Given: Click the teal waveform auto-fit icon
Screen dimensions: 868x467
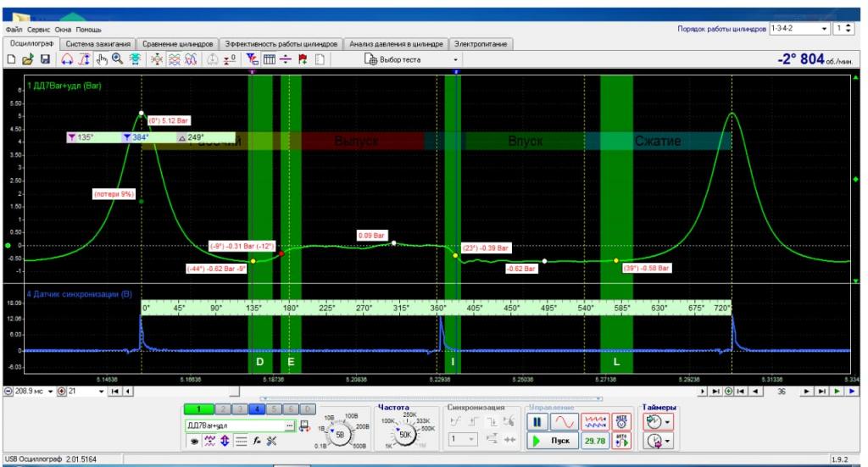Looking at the screenshot, I should click(x=135, y=59).
